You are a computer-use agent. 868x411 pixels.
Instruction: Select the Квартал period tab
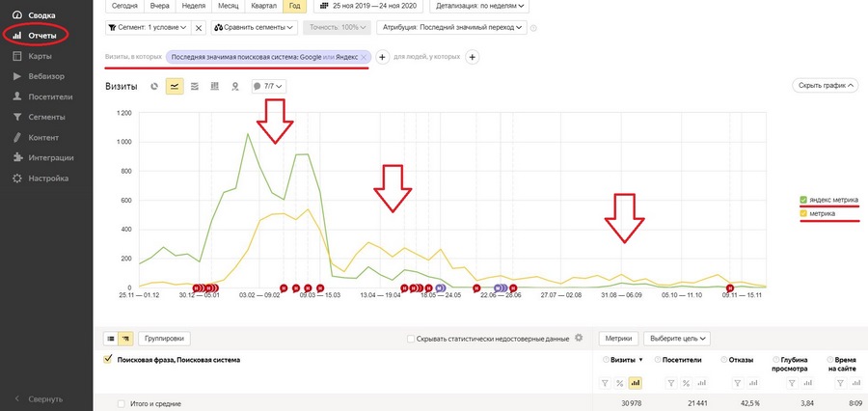pos(263,6)
